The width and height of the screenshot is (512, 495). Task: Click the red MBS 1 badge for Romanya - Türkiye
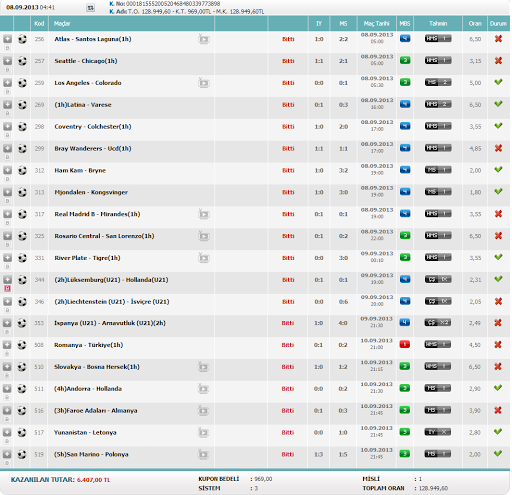pyautogui.click(x=405, y=344)
